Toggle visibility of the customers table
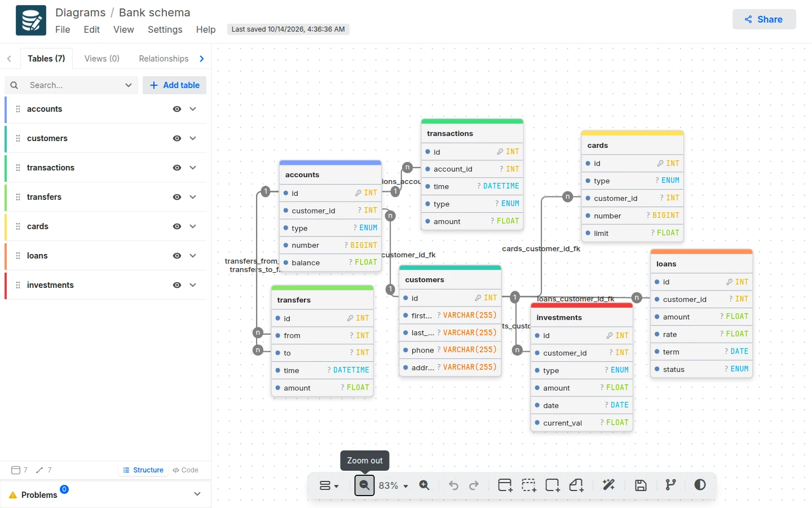Screen dimensions: 812x508 click(x=177, y=138)
